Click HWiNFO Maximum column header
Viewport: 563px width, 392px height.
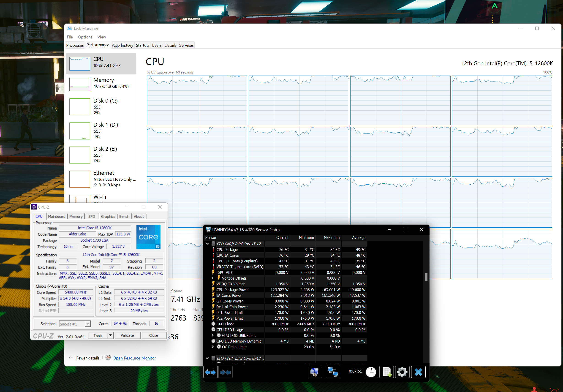[x=328, y=237]
